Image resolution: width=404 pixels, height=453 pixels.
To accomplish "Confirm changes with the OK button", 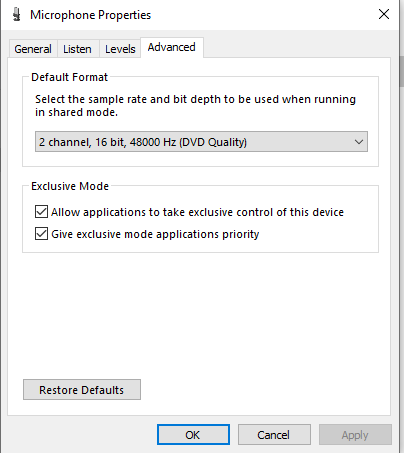I will [193, 435].
